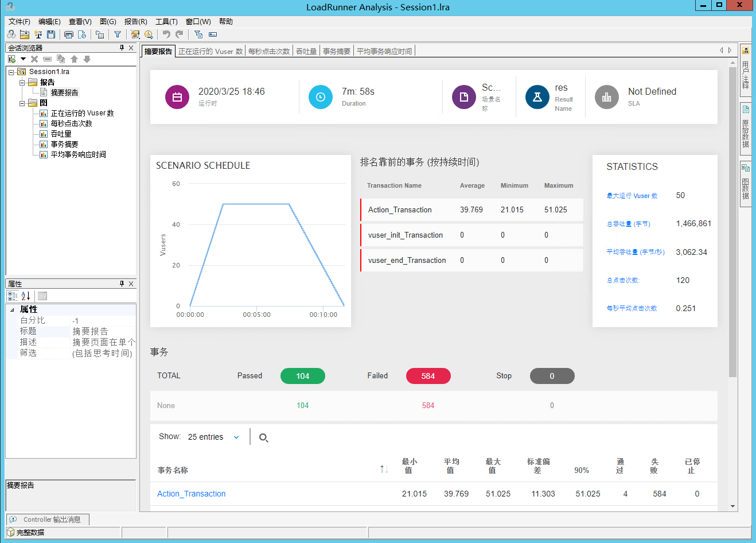The height and width of the screenshot is (543, 756).
Task: Switch to the 吞吐量 tab
Action: pos(306,51)
